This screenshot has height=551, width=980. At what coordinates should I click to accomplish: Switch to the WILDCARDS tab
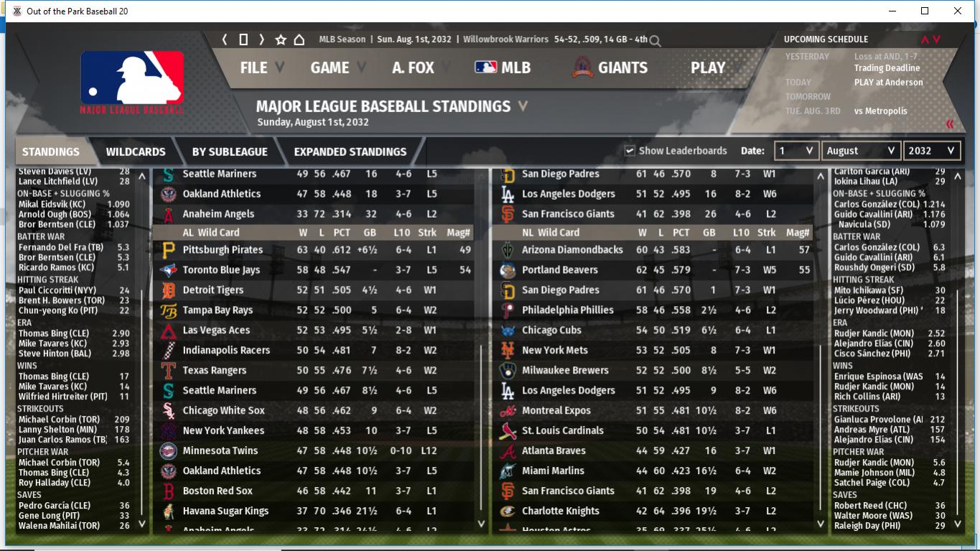[136, 152]
